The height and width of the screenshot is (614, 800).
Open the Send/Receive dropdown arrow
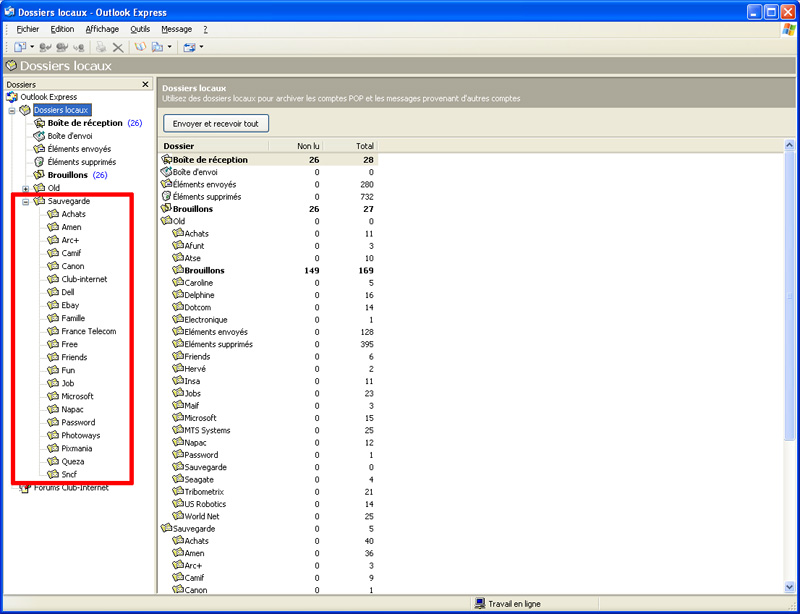[201, 47]
